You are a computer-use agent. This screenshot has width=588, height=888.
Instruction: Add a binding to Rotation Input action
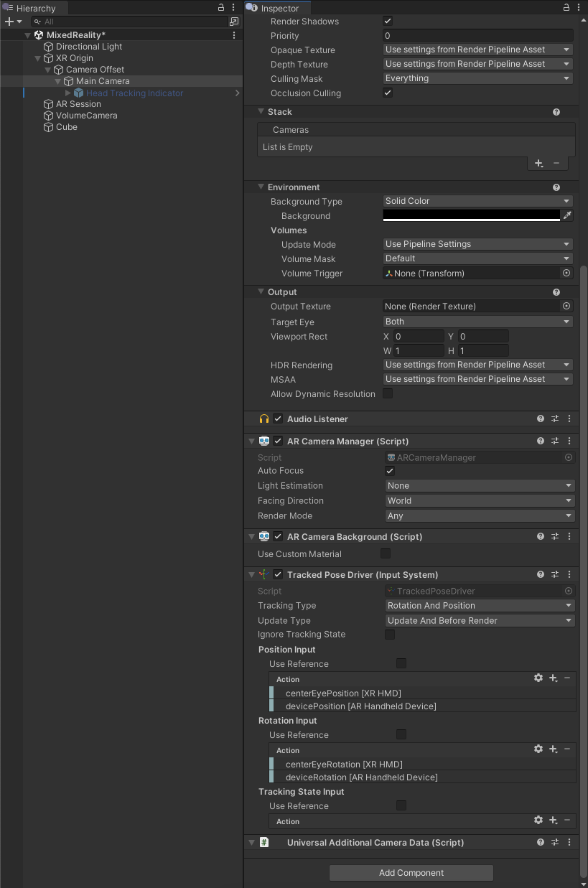click(x=554, y=749)
